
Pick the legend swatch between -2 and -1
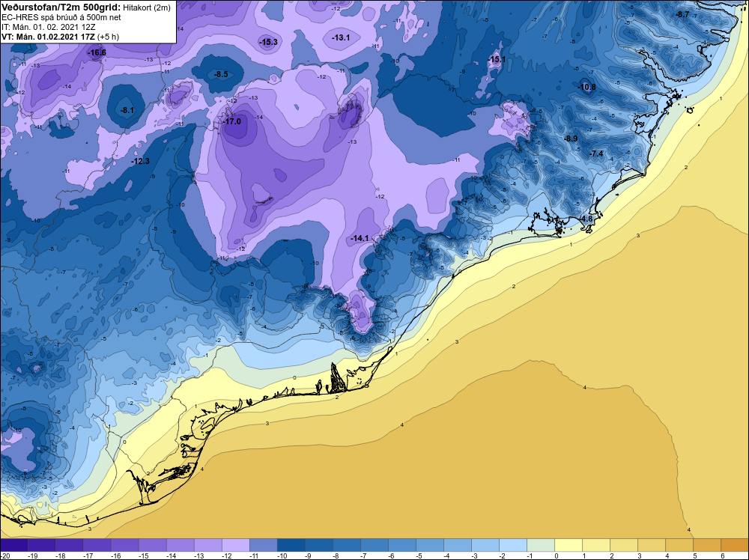[513, 545]
